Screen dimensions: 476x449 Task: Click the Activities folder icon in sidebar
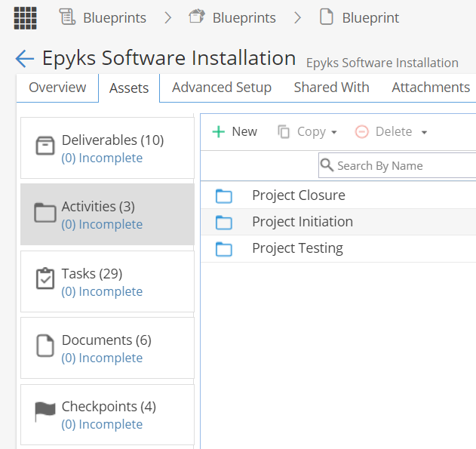(x=45, y=213)
